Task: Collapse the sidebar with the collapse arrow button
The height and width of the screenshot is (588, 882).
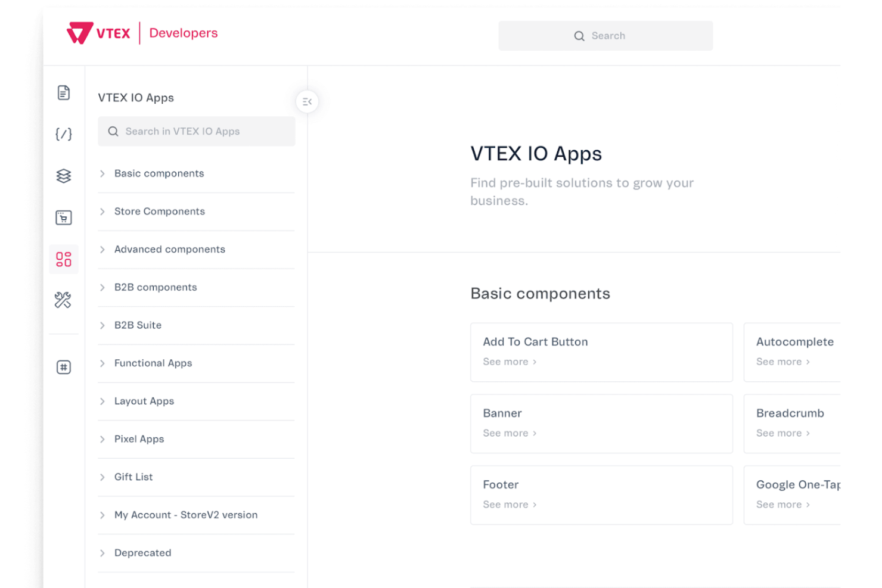Action: click(x=306, y=101)
